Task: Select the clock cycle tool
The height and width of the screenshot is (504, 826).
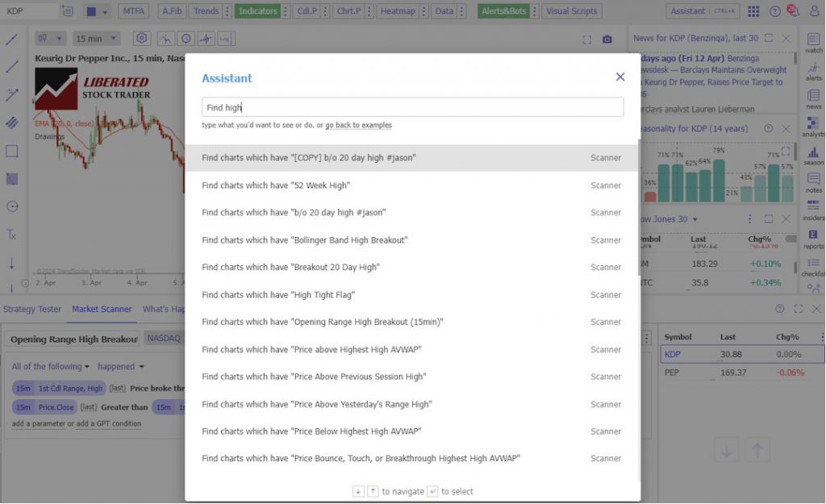Action: coord(186,39)
